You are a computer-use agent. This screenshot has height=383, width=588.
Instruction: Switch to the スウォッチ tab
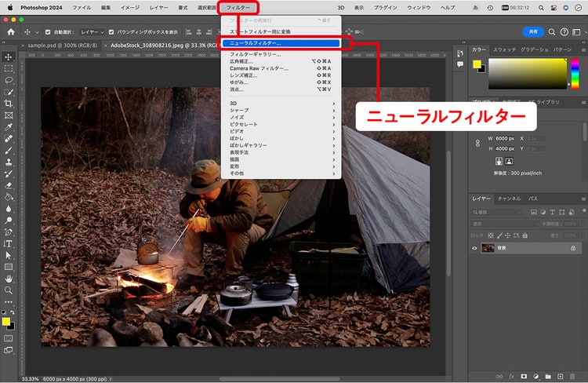(x=504, y=49)
